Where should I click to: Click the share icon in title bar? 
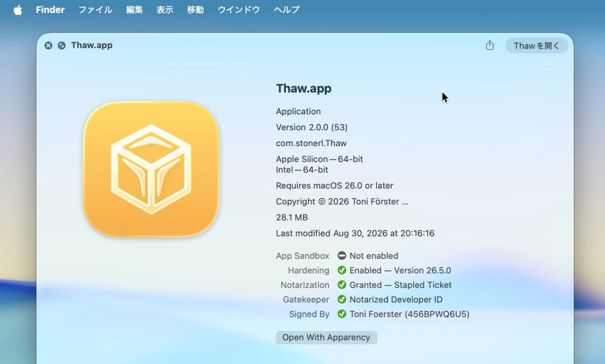490,45
